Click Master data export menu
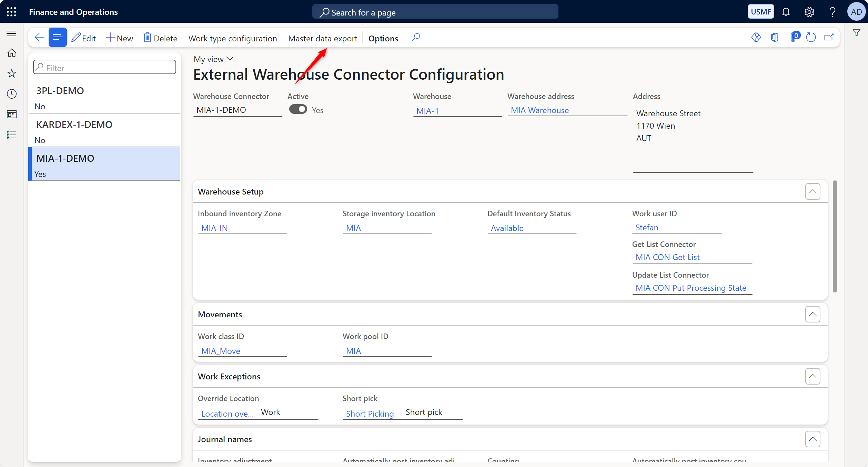The width and height of the screenshot is (868, 467). (322, 38)
